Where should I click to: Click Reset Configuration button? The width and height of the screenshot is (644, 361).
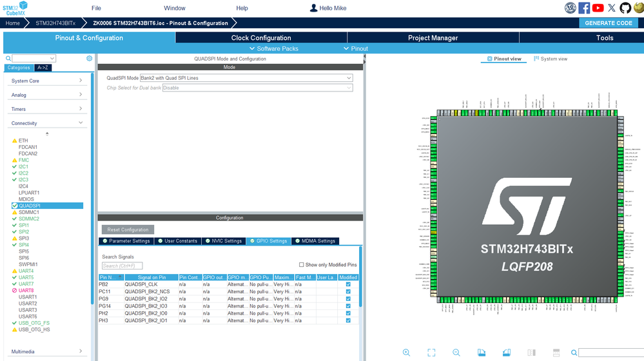point(128,229)
